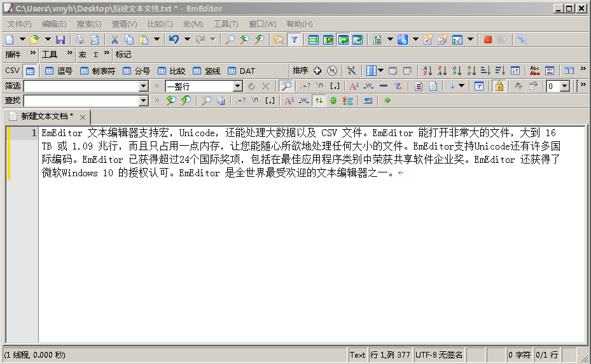Viewport: 591px width, 364px height.
Task: Open the 筛选 filter text dropdown
Action: [143, 86]
